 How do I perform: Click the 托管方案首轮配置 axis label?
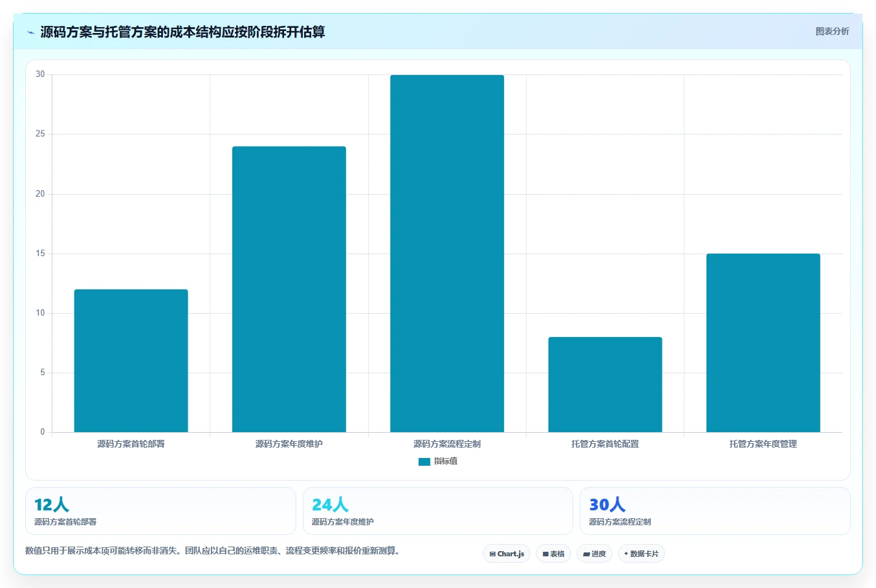(605, 444)
